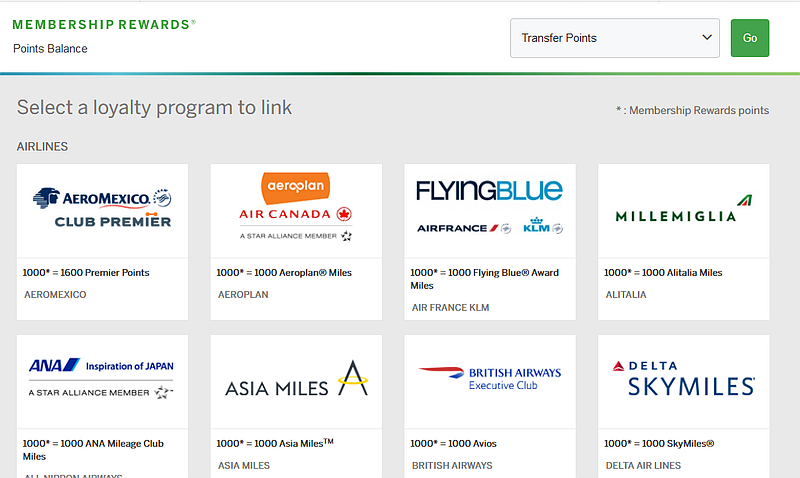Select the British Airways Executive Club logo
The image size is (800, 478).
point(490,379)
